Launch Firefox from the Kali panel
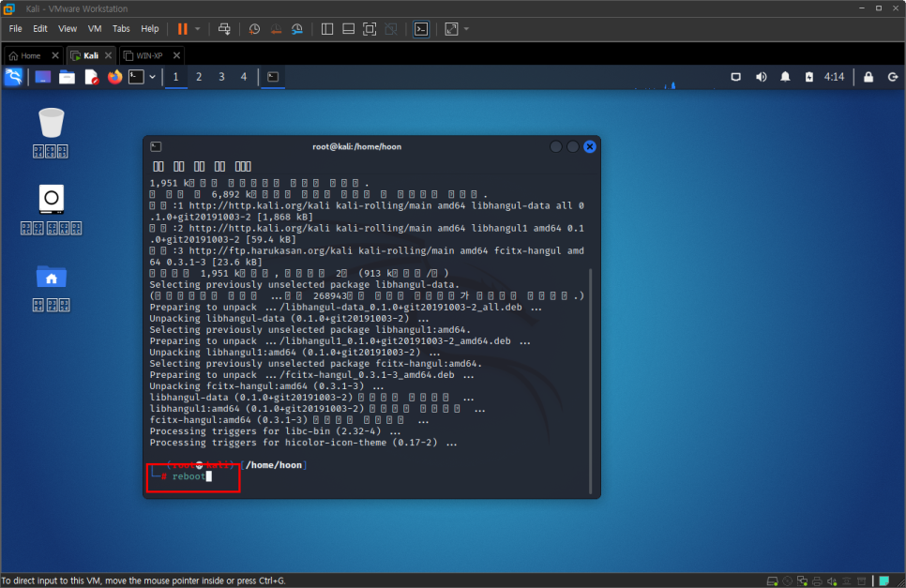The image size is (906, 588). click(x=115, y=77)
